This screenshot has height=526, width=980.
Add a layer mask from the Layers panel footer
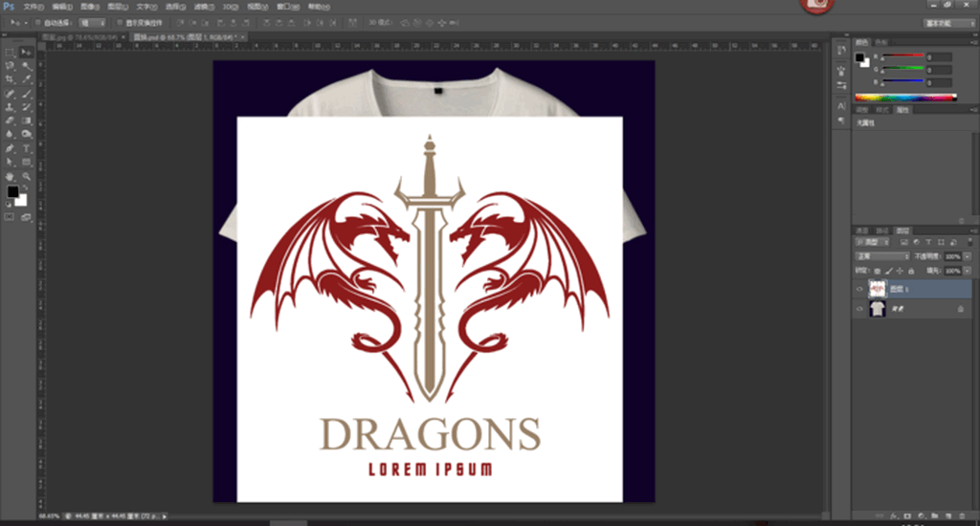point(907,516)
